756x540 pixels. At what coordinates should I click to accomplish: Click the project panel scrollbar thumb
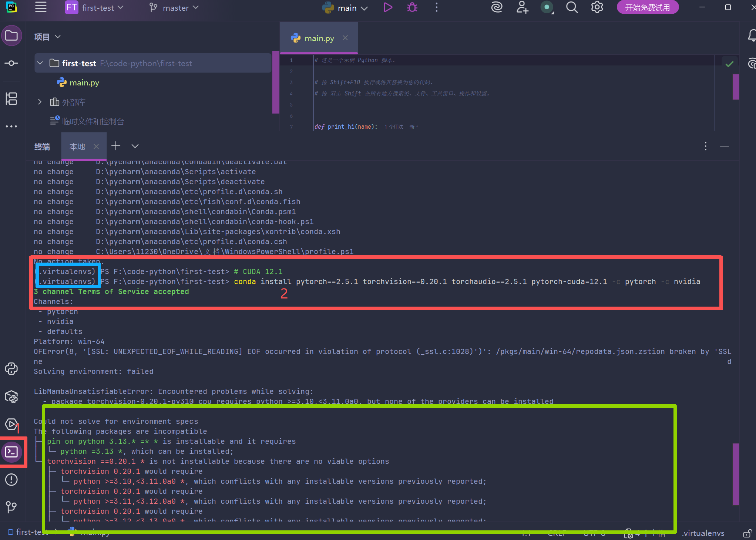(x=276, y=82)
